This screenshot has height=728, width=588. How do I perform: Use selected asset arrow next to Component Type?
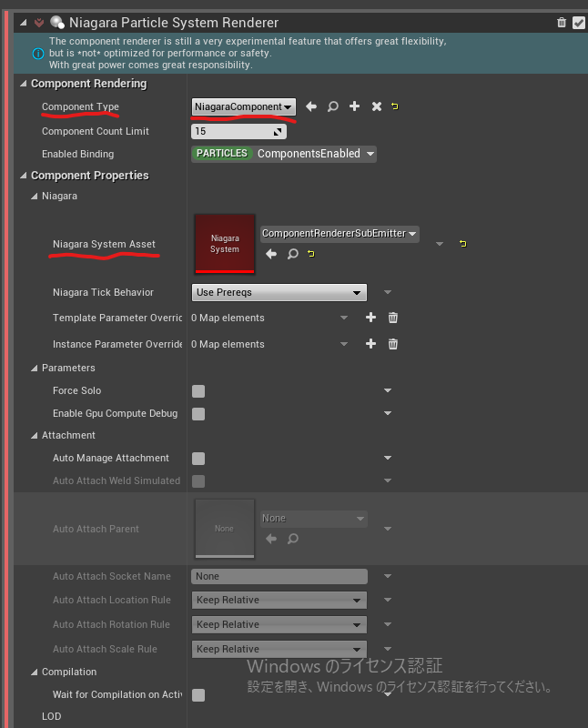coord(311,106)
